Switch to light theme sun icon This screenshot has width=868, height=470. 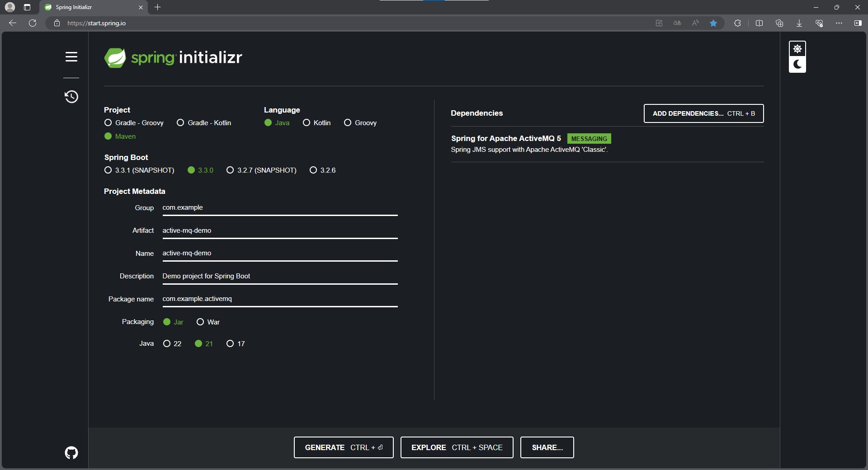pos(797,49)
